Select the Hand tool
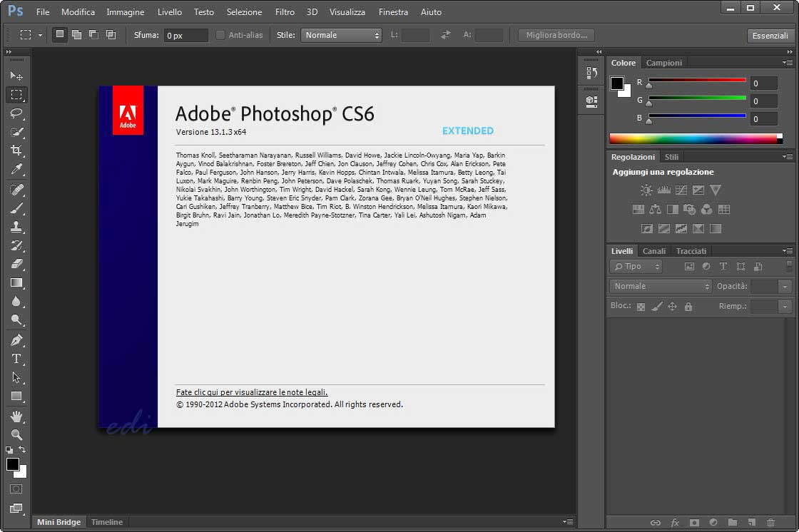 click(16, 416)
